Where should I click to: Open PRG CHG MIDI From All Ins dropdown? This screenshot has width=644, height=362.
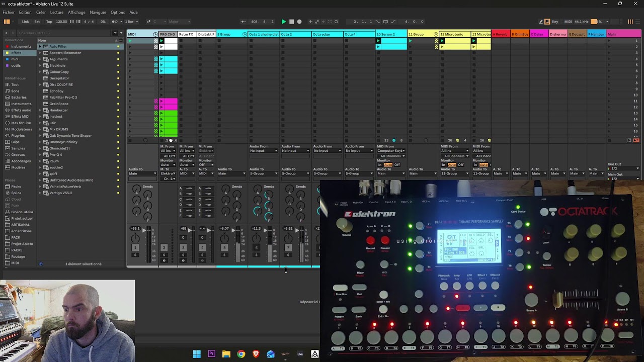pyautogui.click(x=168, y=151)
